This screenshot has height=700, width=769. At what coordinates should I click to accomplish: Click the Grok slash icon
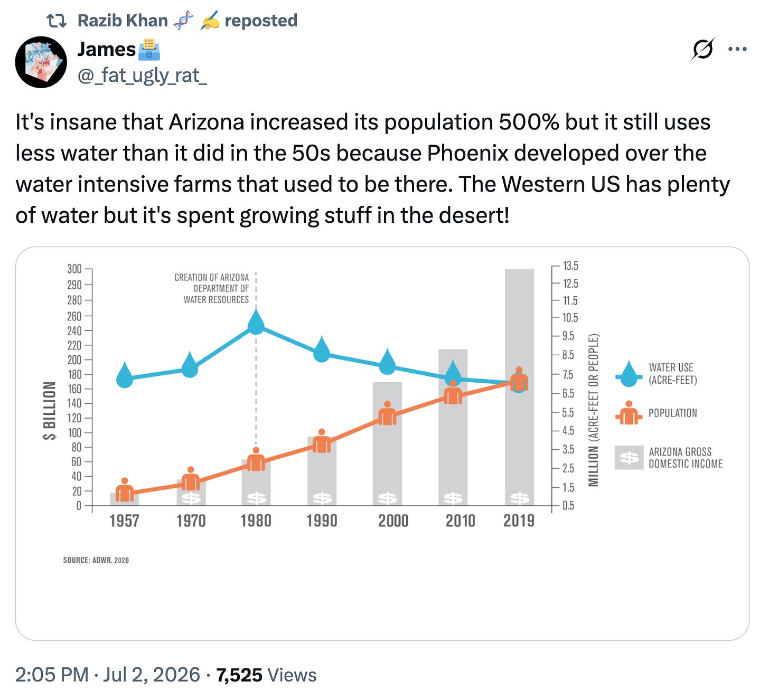(x=703, y=49)
